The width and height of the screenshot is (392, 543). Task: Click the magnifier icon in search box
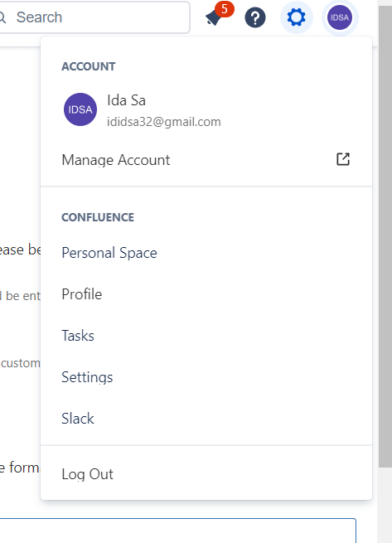click(2, 17)
